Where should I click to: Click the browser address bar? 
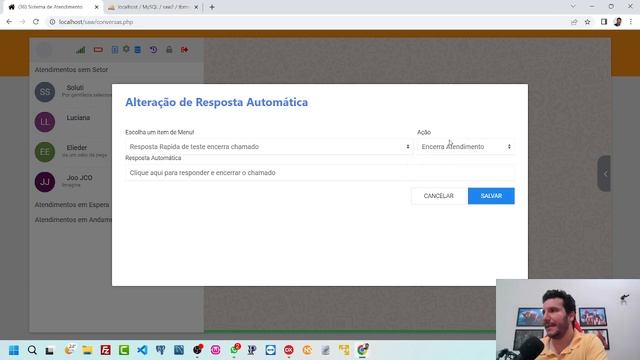click(306, 22)
